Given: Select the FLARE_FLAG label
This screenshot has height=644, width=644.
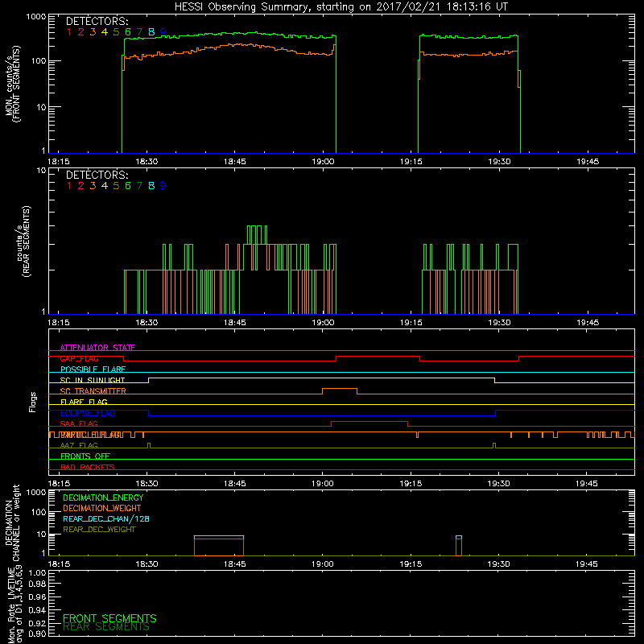Looking at the screenshot, I should tap(84, 402).
